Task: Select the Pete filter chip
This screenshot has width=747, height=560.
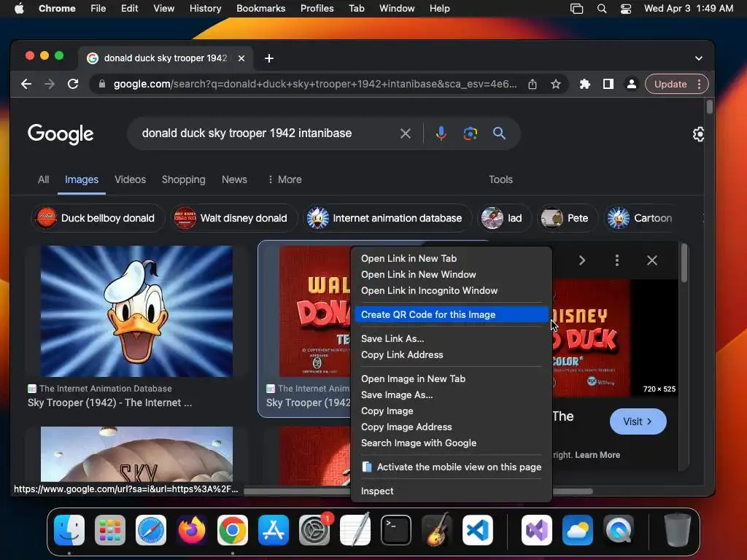Action: tap(567, 218)
